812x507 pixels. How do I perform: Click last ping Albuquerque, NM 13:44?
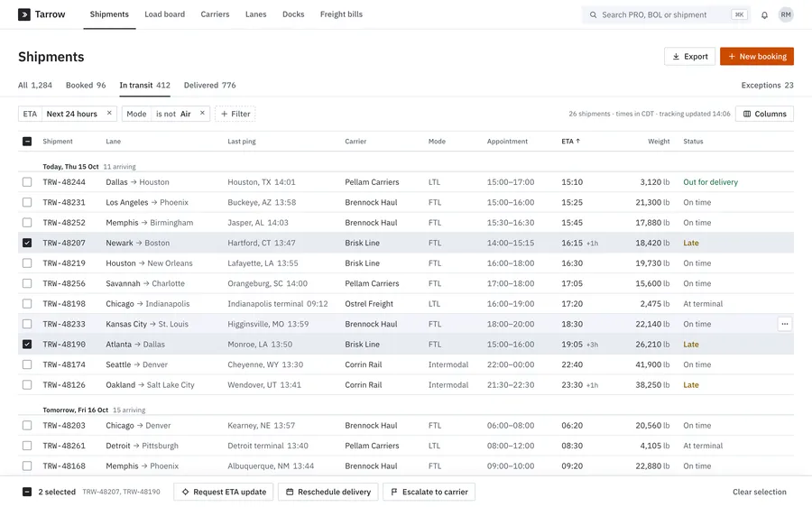click(271, 466)
